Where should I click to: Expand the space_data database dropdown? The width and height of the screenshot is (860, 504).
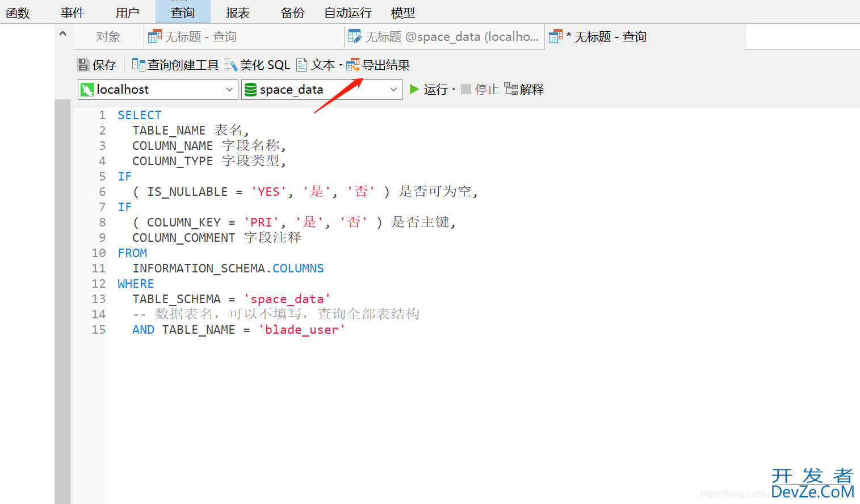393,90
